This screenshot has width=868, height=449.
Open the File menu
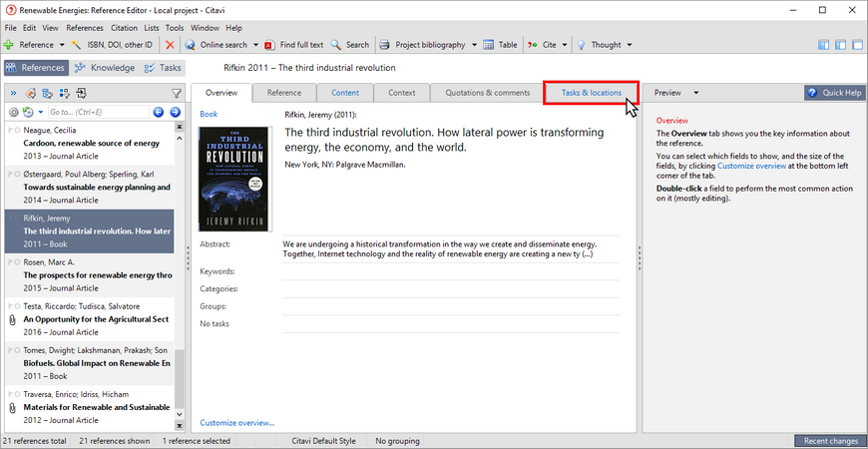(10, 28)
